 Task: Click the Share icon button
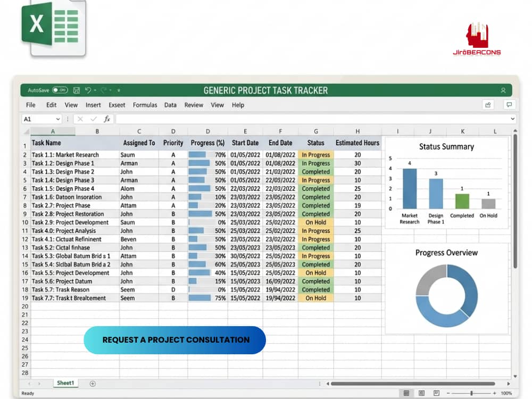click(x=488, y=105)
